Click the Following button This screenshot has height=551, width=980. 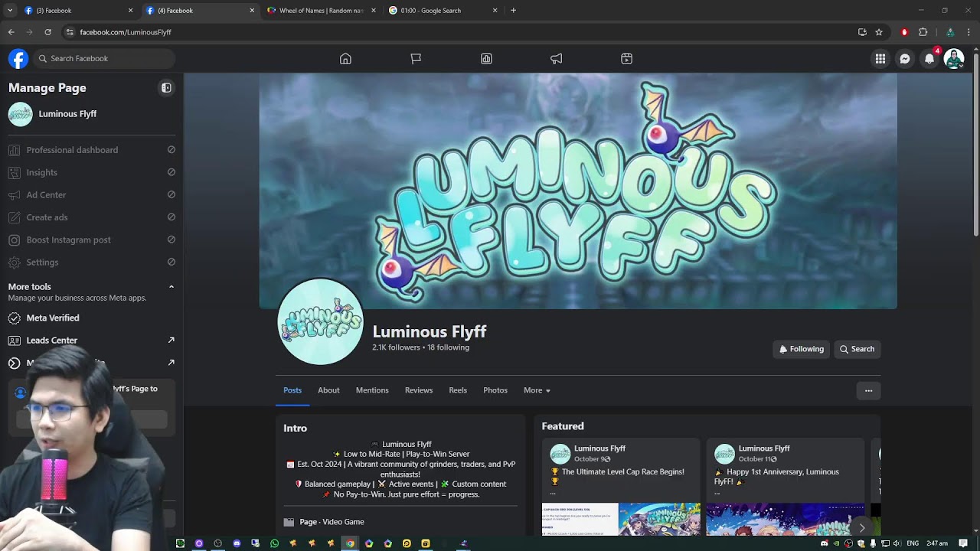coord(801,349)
